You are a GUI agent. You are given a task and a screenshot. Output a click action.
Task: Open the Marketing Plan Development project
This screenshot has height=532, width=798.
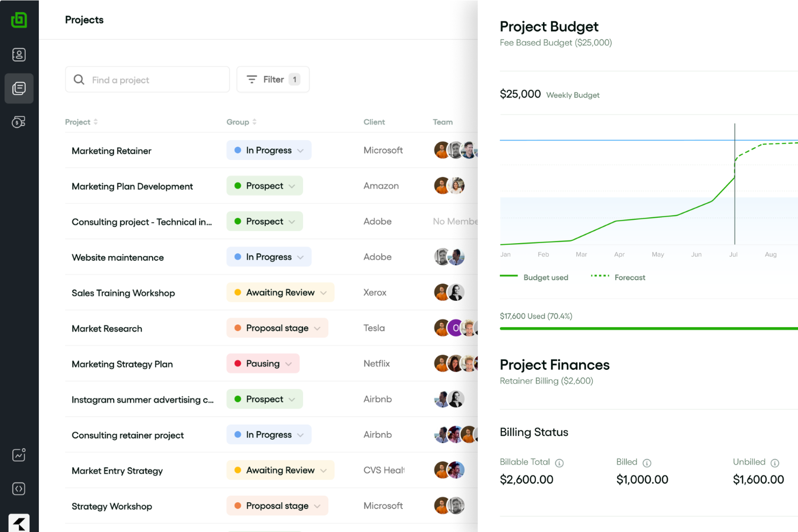[x=132, y=186]
